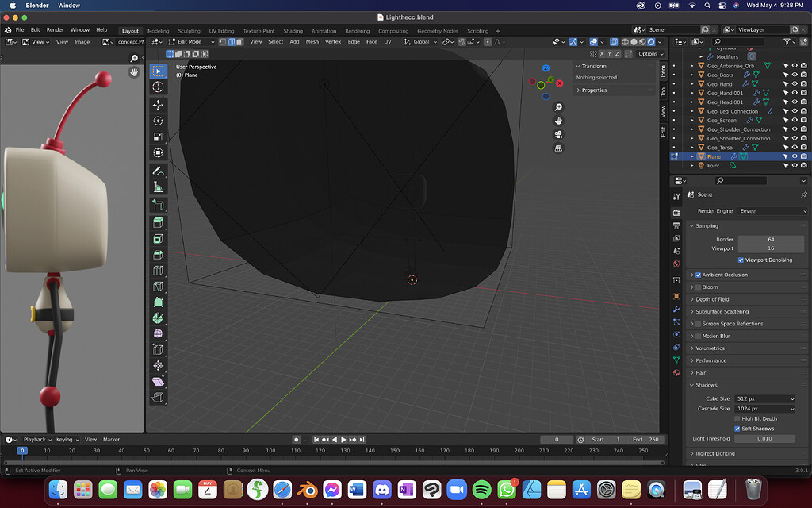Select the Shrink/Fatten tool
Image resolution: width=812 pixels, height=508 pixels.
pos(158,365)
